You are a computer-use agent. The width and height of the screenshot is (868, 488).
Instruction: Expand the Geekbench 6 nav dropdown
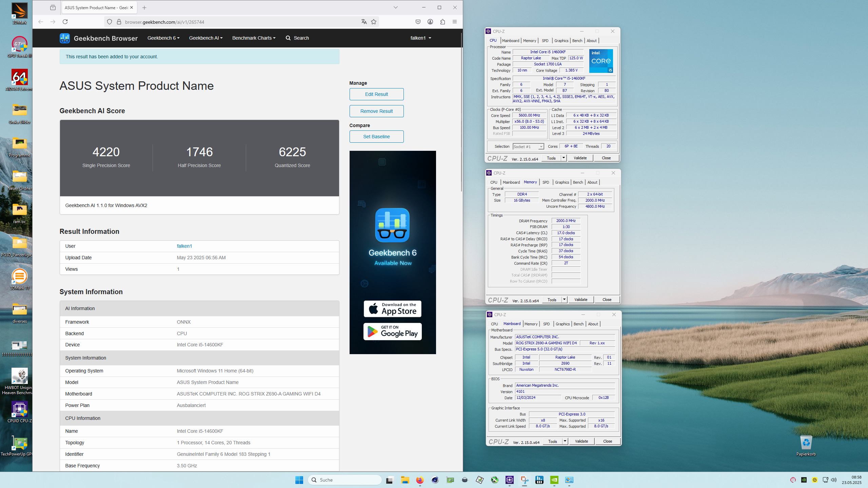pos(163,38)
